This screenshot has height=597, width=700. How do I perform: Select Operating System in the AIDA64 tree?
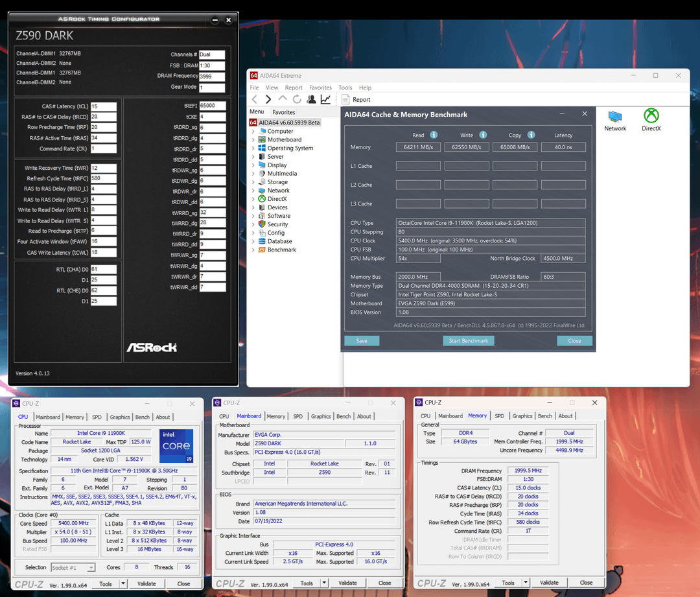click(290, 148)
